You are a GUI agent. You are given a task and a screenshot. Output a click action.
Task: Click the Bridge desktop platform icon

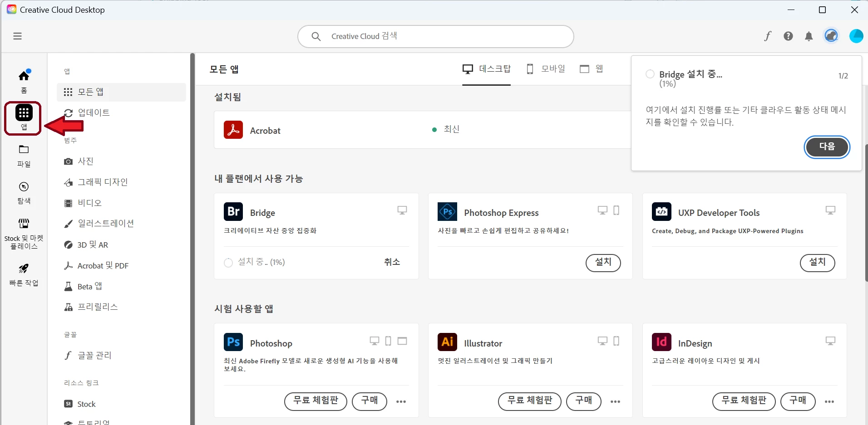pos(402,210)
